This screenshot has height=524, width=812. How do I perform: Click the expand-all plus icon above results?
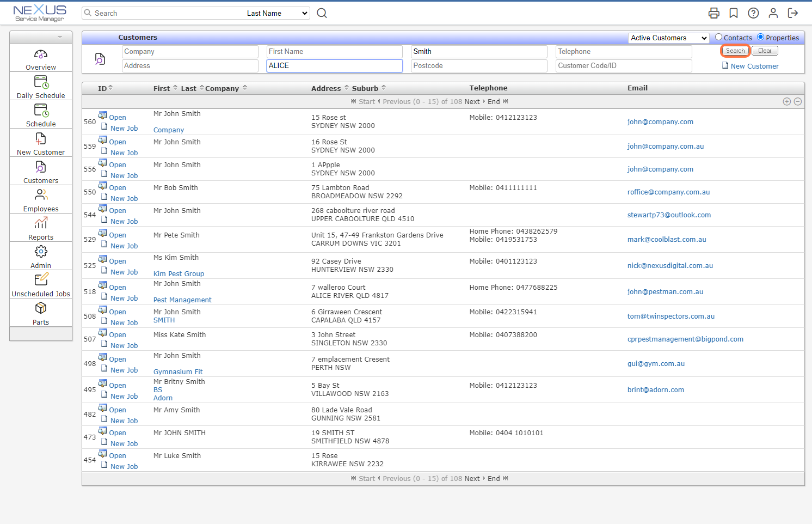tap(786, 101)
